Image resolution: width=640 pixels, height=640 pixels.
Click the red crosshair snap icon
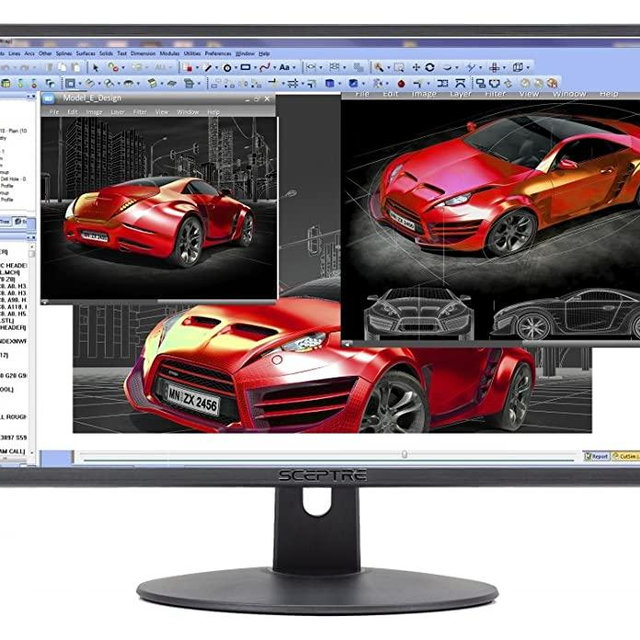tap(494, 67)
